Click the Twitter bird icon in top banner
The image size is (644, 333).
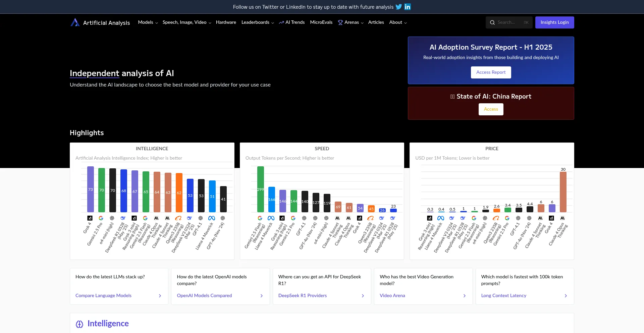tap(398, 7)
